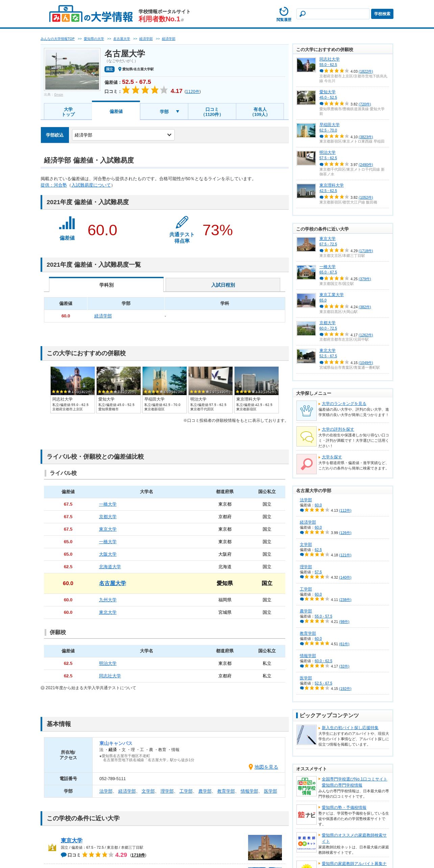Image resolution: width=434 pixels, height=868 pixels.
Task: Open 法学部 in the sidebar faculty list
Action: (306, 500)
